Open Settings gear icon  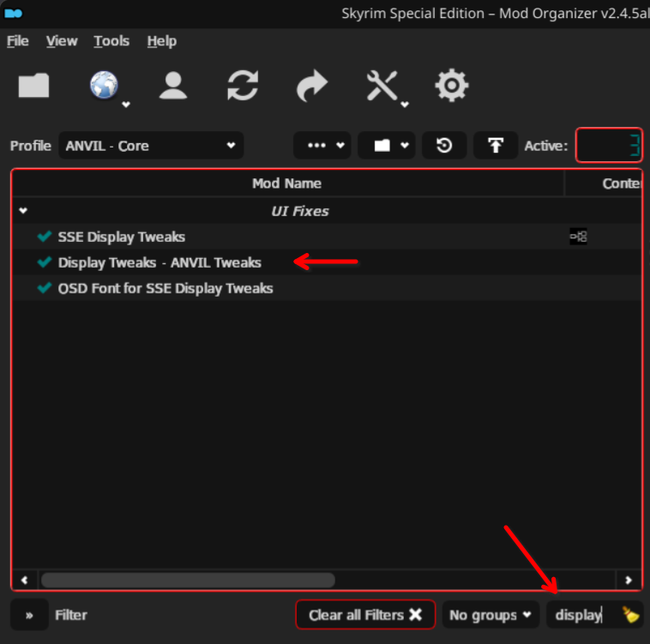(x=451, y=86)
